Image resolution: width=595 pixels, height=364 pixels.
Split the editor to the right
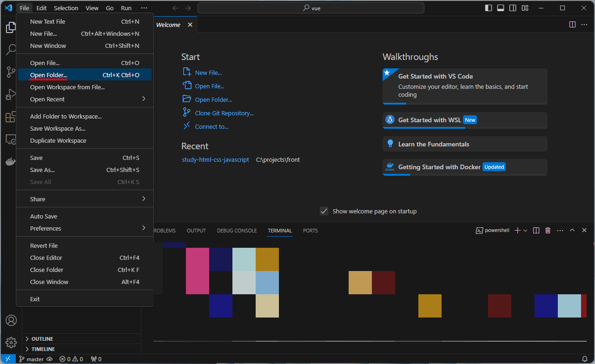(x=573, y=25)
